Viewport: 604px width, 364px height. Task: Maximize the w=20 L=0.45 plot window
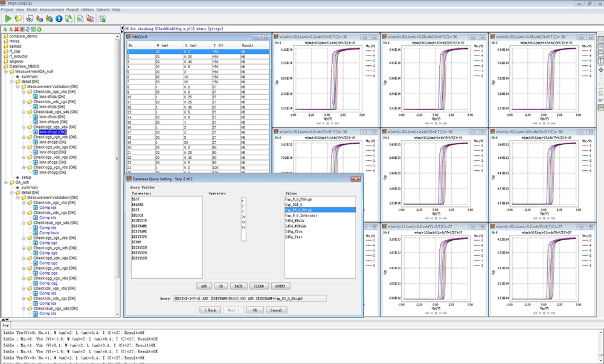coord(591,37)
